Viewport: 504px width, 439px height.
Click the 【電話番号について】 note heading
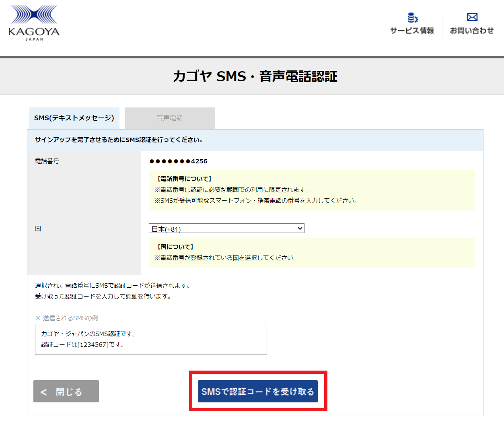tap(184, 179)
